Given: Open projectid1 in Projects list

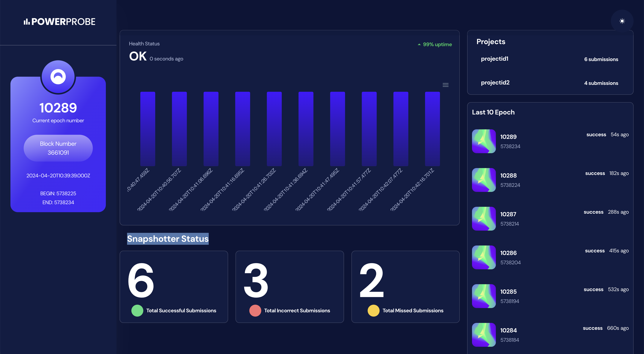Looking at the screenshot, I should click(x=495, y=59).
